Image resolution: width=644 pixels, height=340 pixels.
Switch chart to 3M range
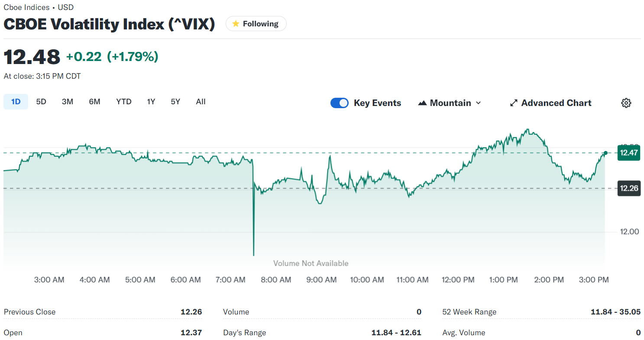pyautogui.click(x=68, y=102)
